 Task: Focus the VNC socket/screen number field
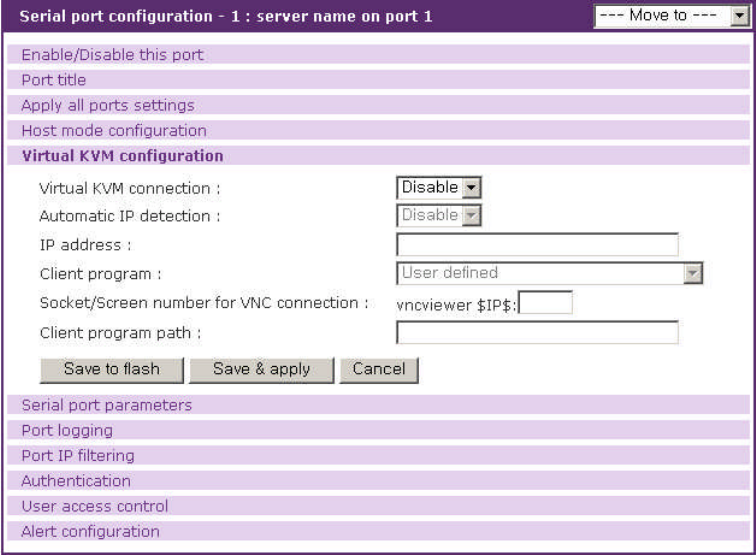(x=546, y=303)
